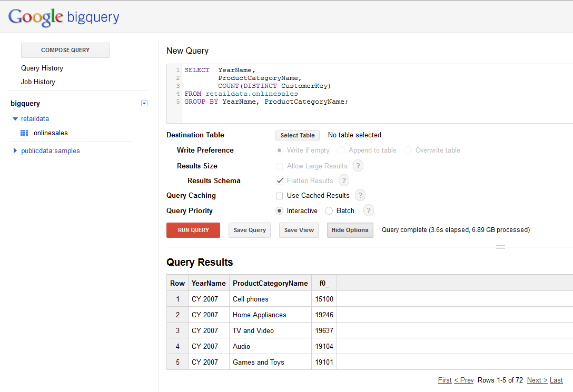Image resolution: width=573 pixels, height=392 pixels.
Task: Go to Next results page
Action: point(537,380)
